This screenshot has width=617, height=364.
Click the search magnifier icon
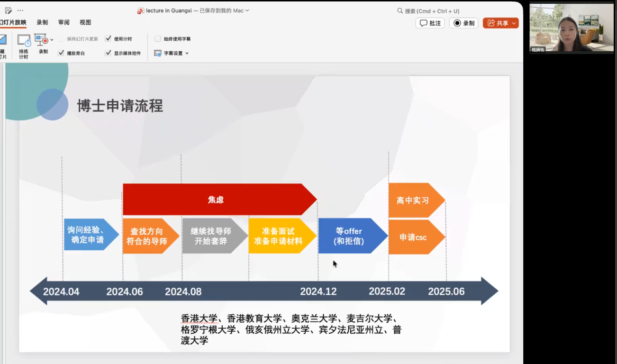click(400, 10)
